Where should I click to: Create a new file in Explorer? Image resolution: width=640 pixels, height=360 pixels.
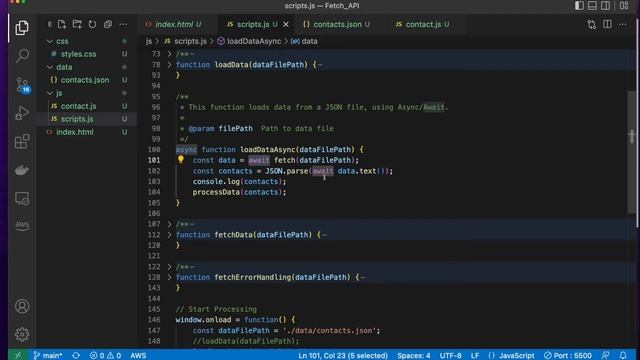click(x=62, y=24)
